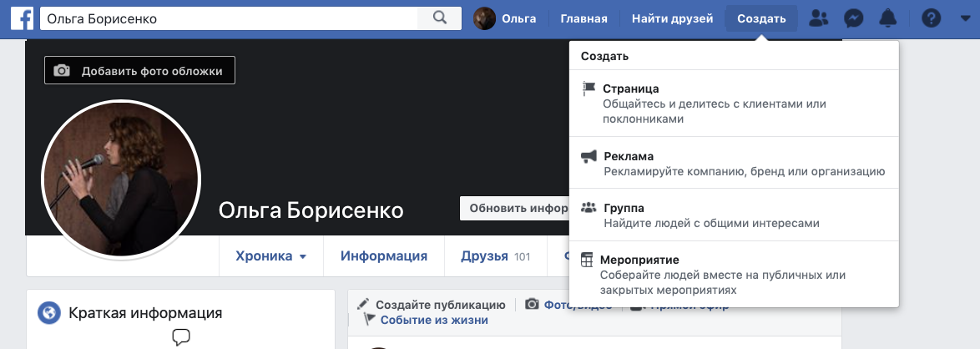Viewport: 980px width, 349px height.
Task: Open the Messenger icon
Action: [853, 18]
